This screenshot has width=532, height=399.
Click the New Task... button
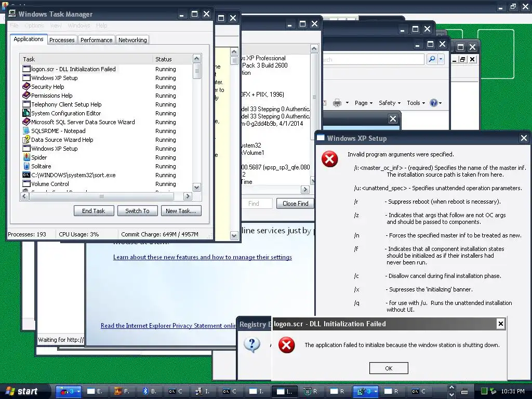[181, 211]
